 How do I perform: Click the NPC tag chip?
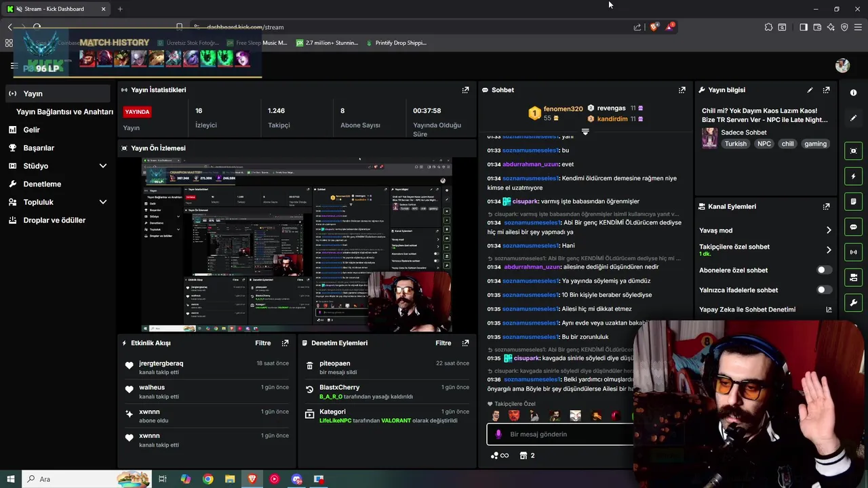point(764,144)
